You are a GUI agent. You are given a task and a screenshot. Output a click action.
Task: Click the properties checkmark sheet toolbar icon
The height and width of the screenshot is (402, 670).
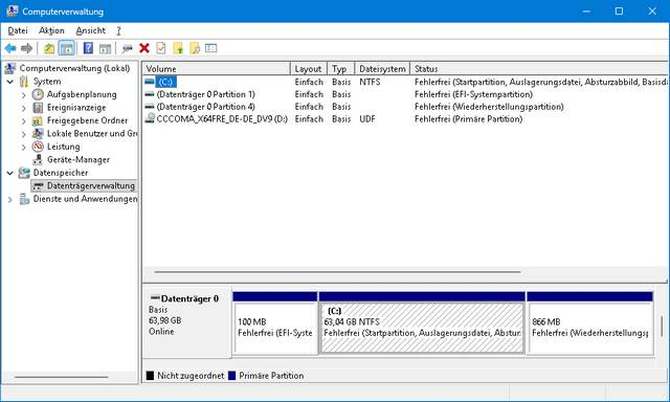tap(160, 48)
